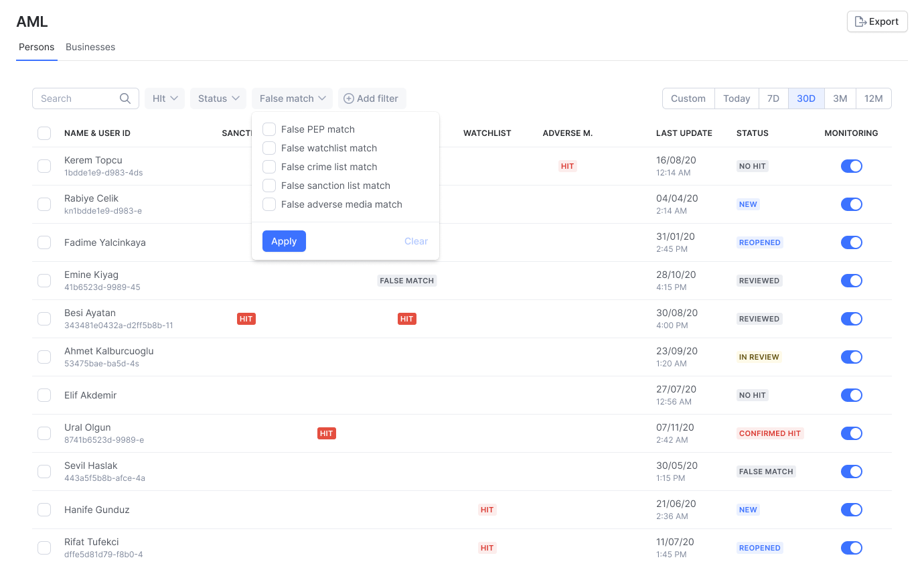Image resolution: width=924 pixels, height=576 pixels.
Task: Click Clear in the filter popup
Action: (416, 241)
